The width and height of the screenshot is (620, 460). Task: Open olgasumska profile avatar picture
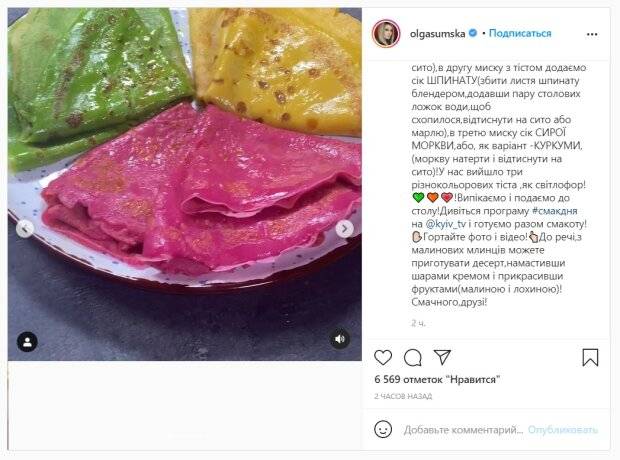(x=386, y=34)
